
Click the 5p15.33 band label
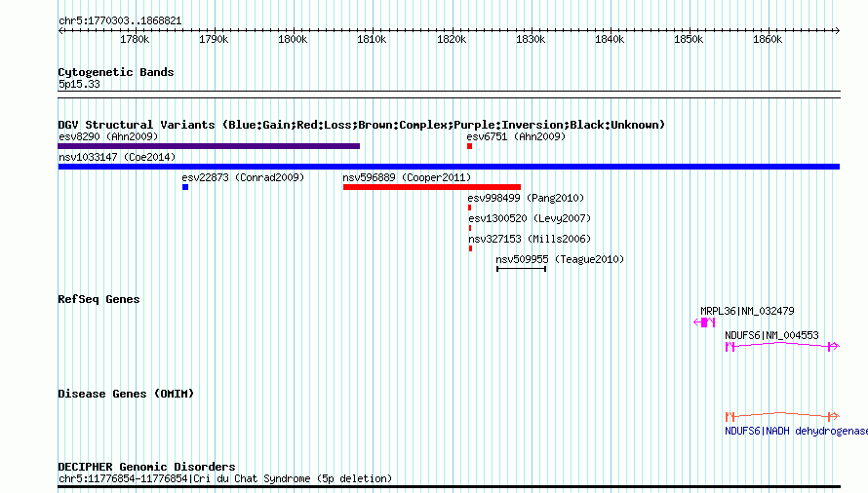point(79,84)
